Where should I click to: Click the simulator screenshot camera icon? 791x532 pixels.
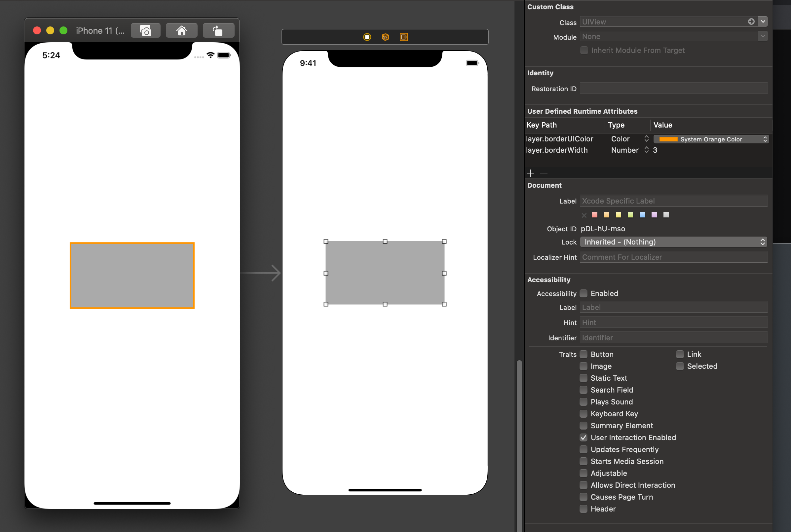[145, 31]
